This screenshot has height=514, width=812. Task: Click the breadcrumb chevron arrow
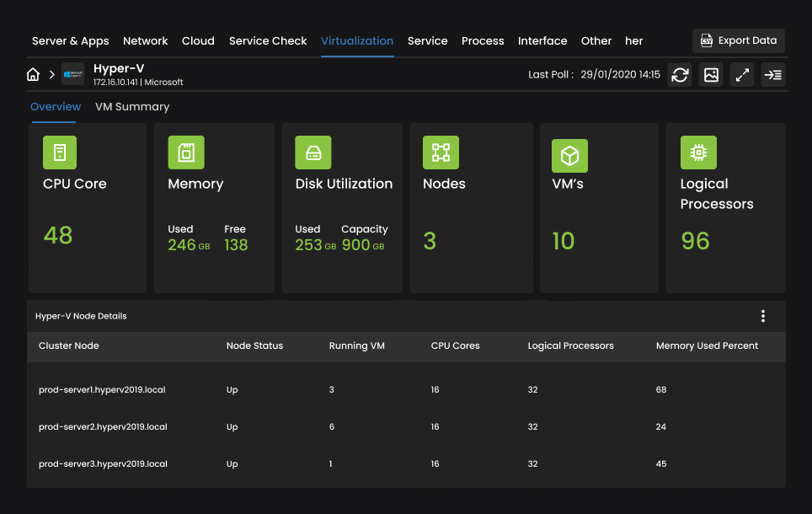coord(51,75)
